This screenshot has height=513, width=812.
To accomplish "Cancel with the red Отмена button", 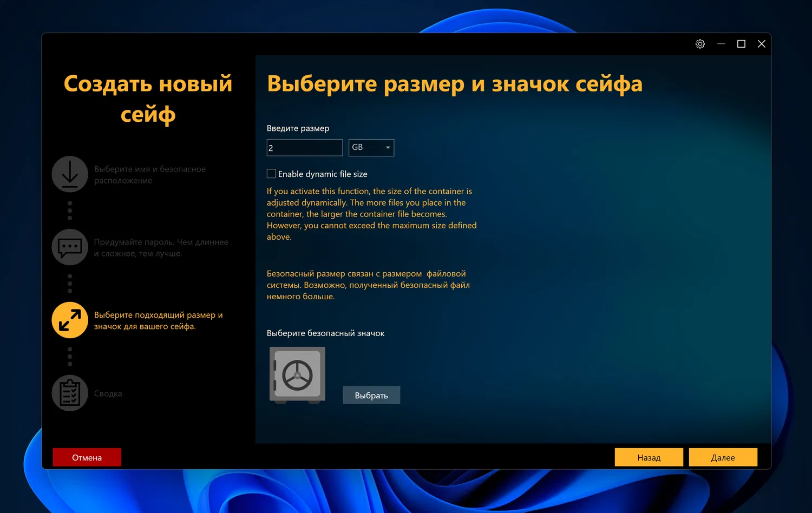I will (87, 457).
